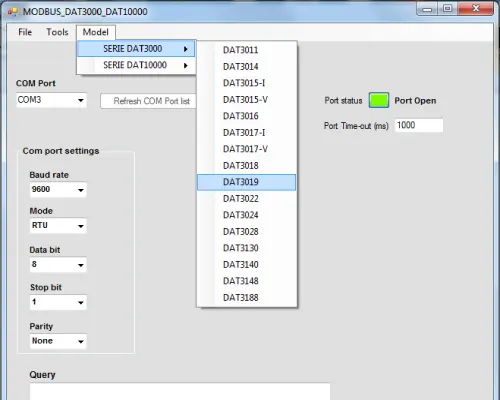
Task: Click the green Port status indicator
Action: click(379, 100)
